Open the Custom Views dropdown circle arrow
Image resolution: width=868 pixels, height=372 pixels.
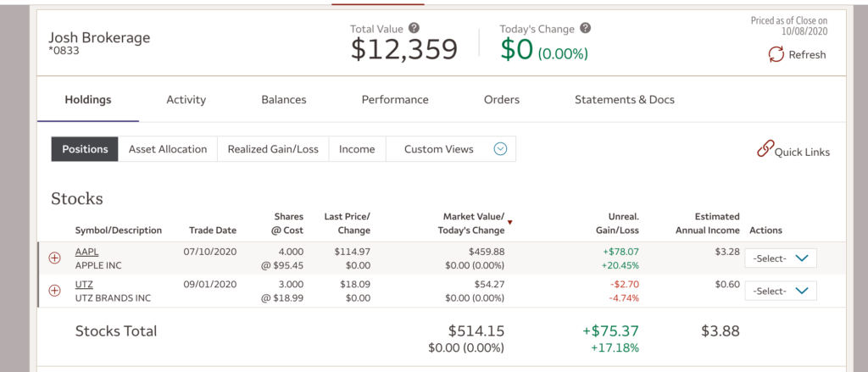500,149
